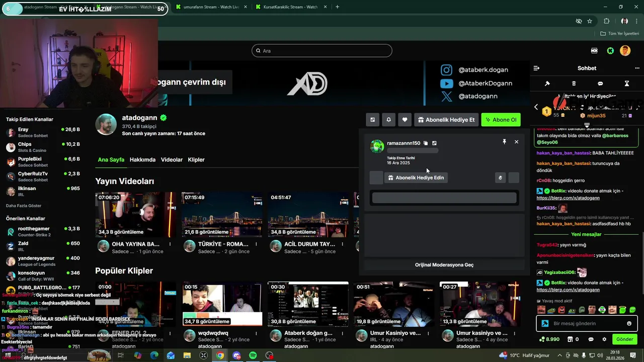Switch to KursatKarakilic Stream browser tab

coord(290,7)
